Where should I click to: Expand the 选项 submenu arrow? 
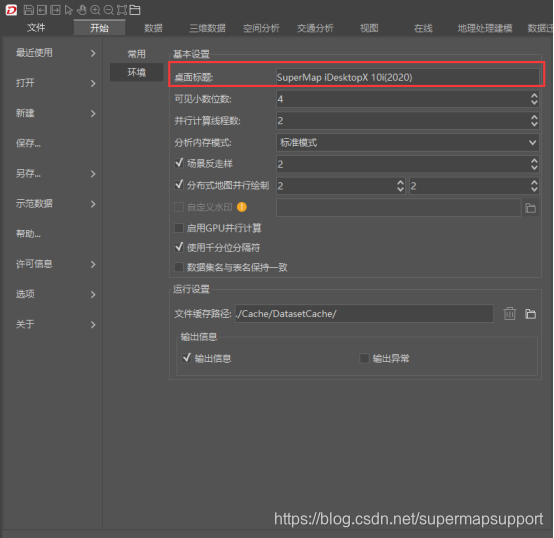click(x=93, y=294)
